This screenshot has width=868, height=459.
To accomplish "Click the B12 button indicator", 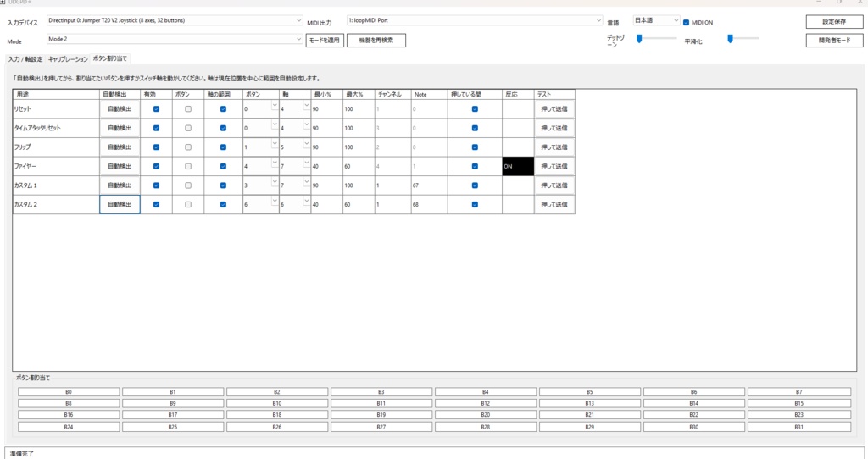I will tap(486, 404).
